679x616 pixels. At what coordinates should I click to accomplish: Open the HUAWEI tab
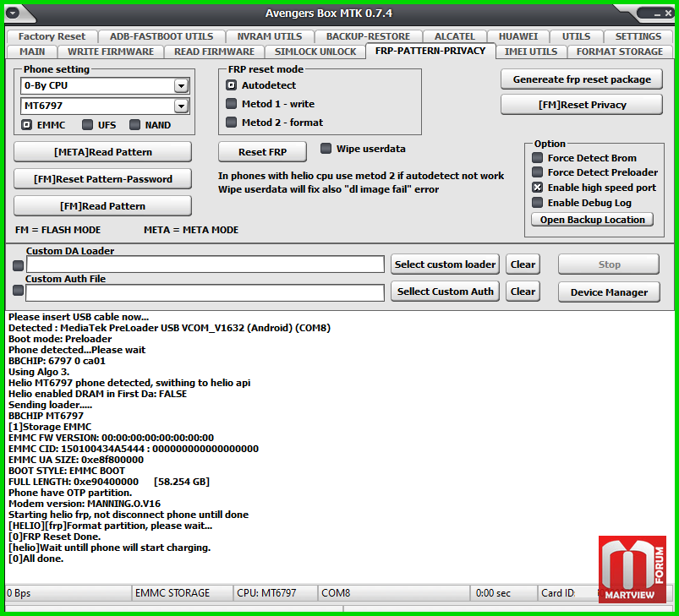tap(517, 36)
